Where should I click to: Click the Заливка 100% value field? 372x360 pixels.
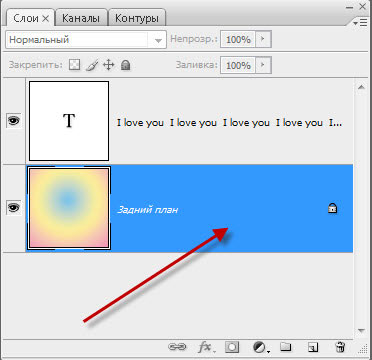click(238, 65)
